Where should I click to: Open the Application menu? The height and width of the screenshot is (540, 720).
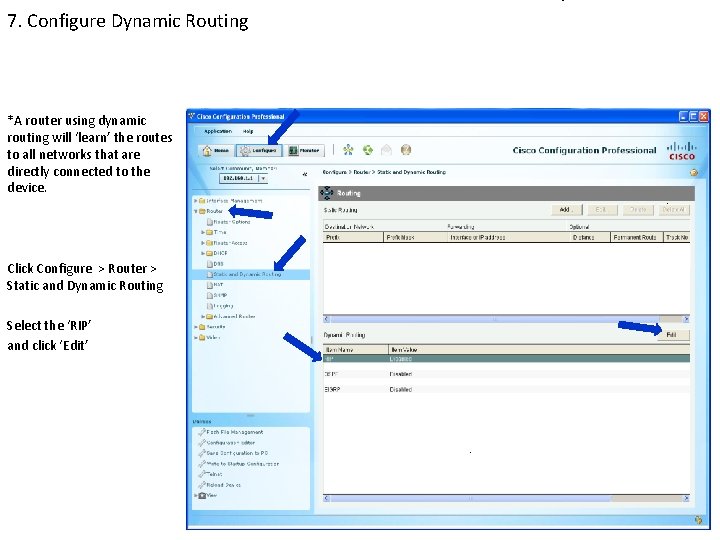pos(218,131)
